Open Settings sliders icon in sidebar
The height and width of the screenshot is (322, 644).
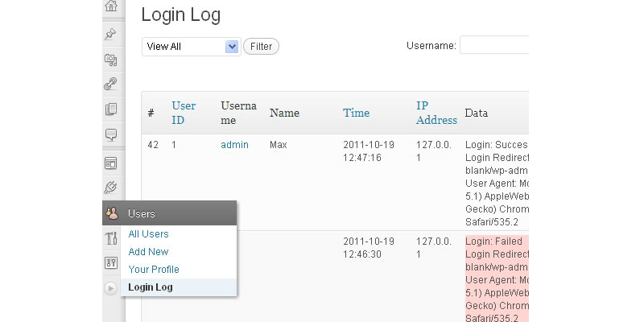111,262
